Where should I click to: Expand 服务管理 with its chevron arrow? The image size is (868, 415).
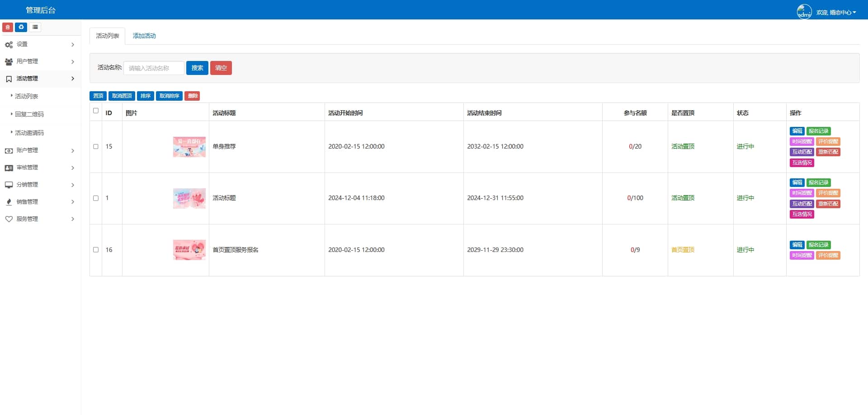(73, 219)
